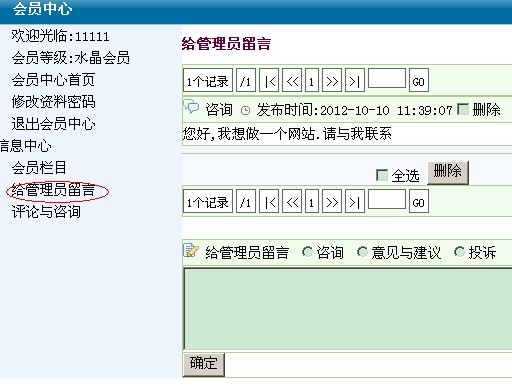The image size is (512, 389).
Task: Open 会员中心首页 link in sidebar
Action: tap(53, 80)
